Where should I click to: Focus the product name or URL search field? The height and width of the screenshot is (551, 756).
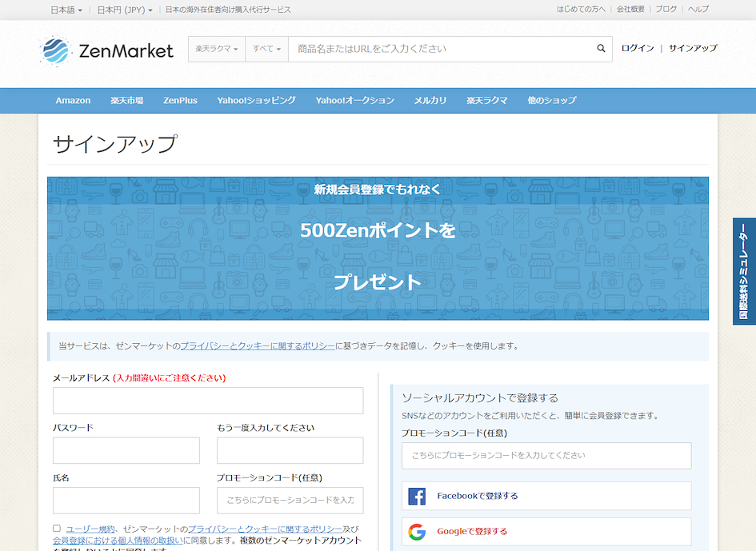441,49
